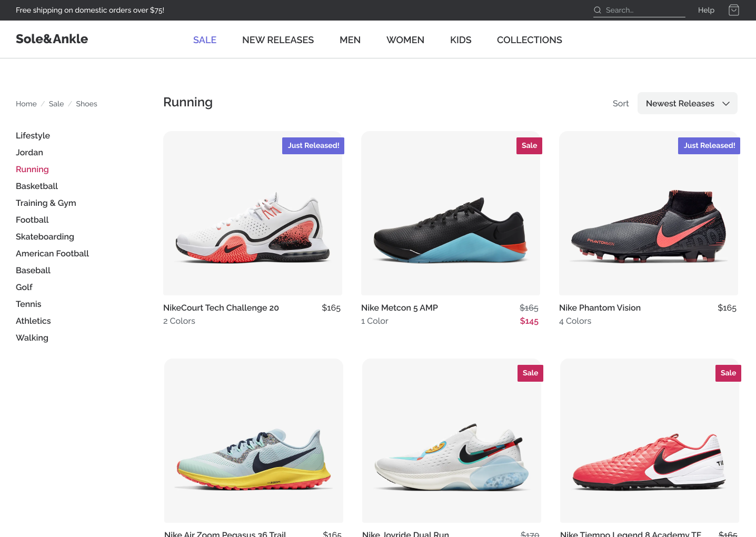This screenshot has height=537, width=756.
Task: Select Football category in sidebar
Action: [32, 220]
